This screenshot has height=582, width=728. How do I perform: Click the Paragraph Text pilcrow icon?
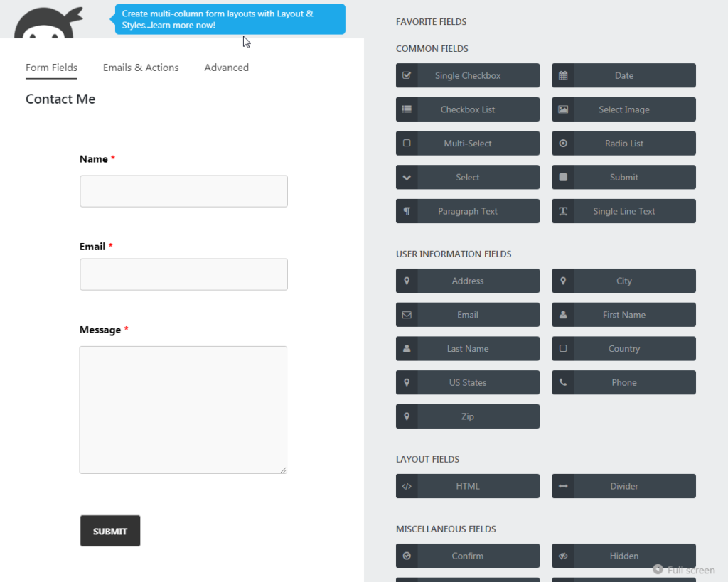[407, 211]
